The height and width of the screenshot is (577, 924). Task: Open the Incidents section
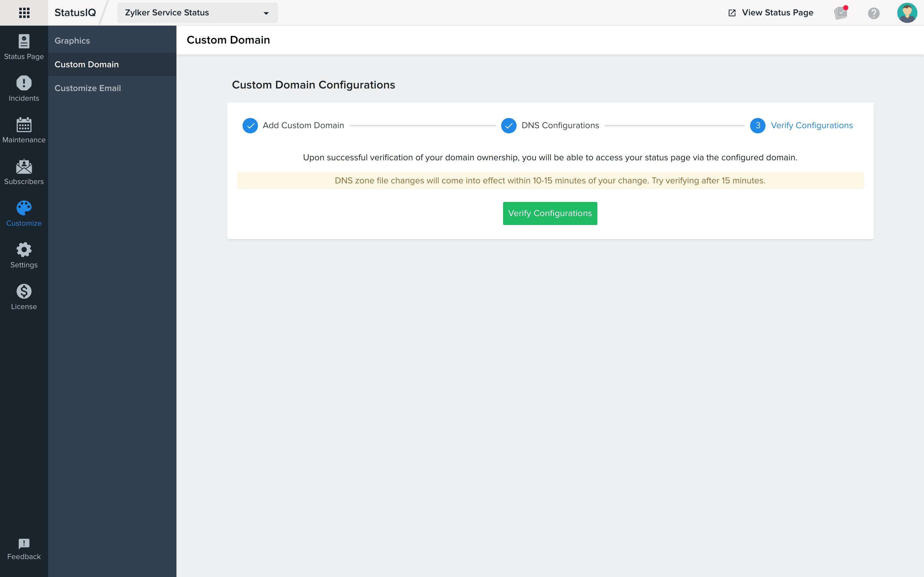tap(24, 88)
